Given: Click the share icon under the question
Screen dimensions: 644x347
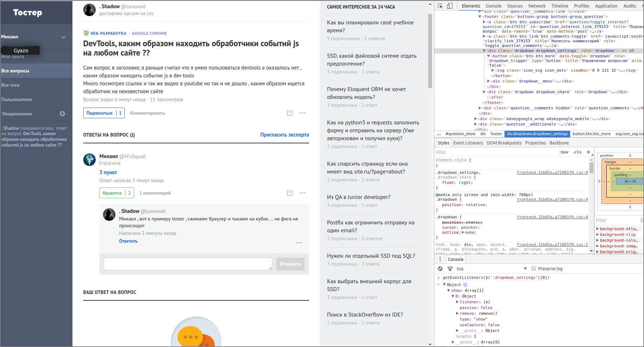Looking at the screenshot, I should pyautogui.click(x=290, y=113).
